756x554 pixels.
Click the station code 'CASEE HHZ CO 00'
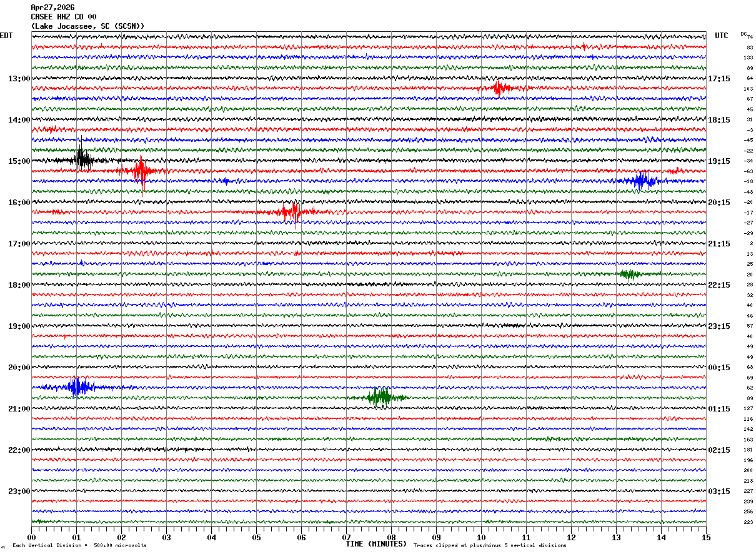tap(64, 17)
